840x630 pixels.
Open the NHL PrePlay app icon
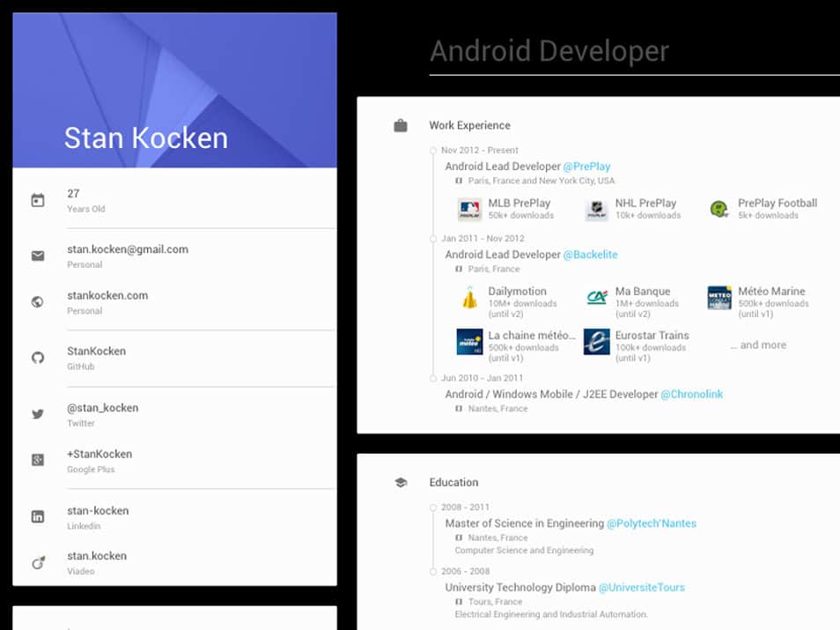596,209
